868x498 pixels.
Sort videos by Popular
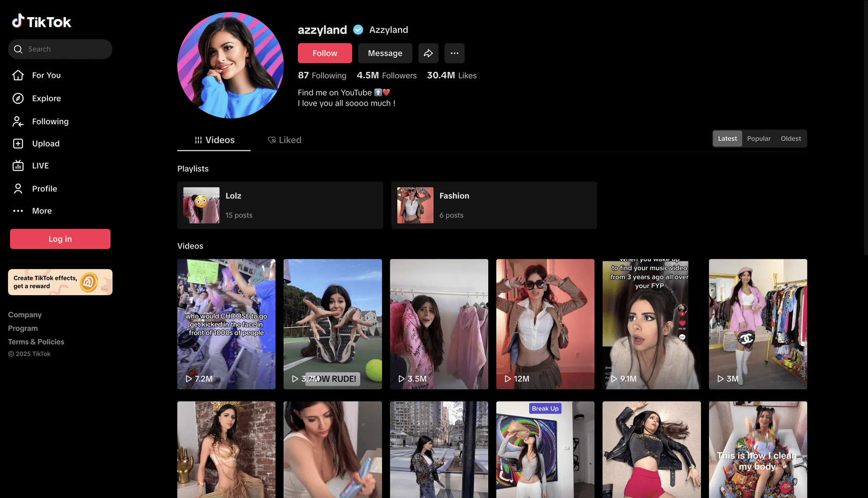click(x=759, y=138)
